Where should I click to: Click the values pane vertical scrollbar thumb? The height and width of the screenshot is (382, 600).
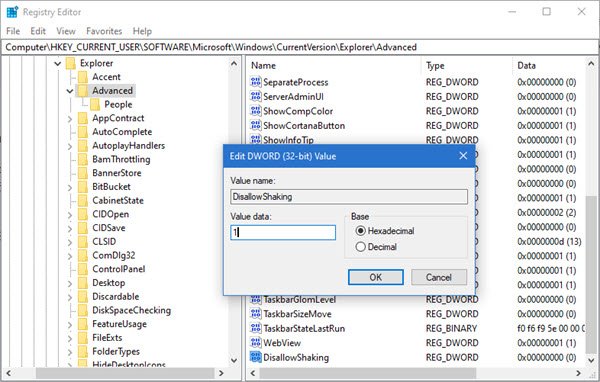(x=591, y=274)
